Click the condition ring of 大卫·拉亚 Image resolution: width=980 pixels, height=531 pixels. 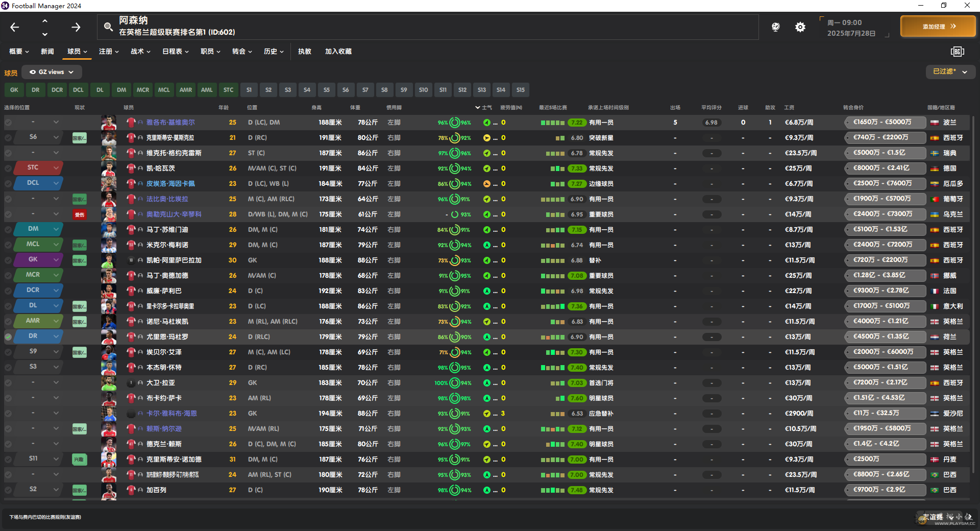point(454,383)
